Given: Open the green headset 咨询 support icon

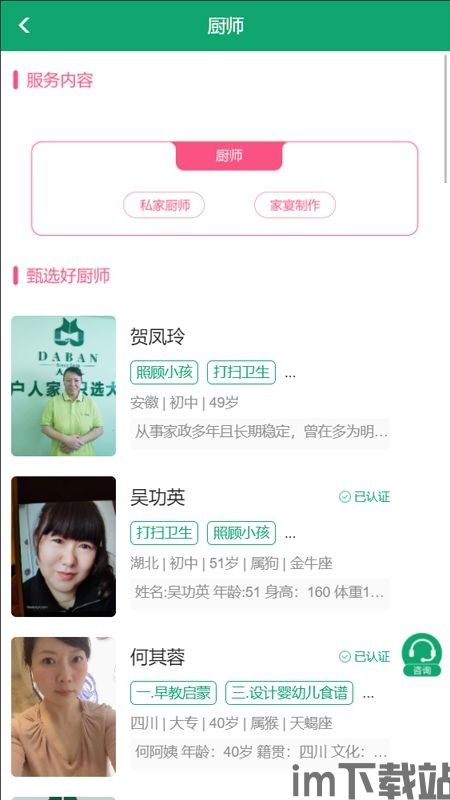Looking at the screenshot, I should pos(421,655).
